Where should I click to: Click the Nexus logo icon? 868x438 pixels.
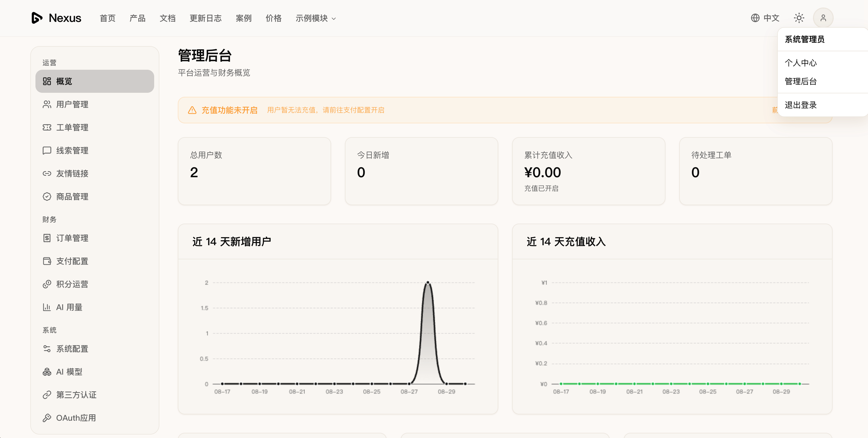point(37,18)
